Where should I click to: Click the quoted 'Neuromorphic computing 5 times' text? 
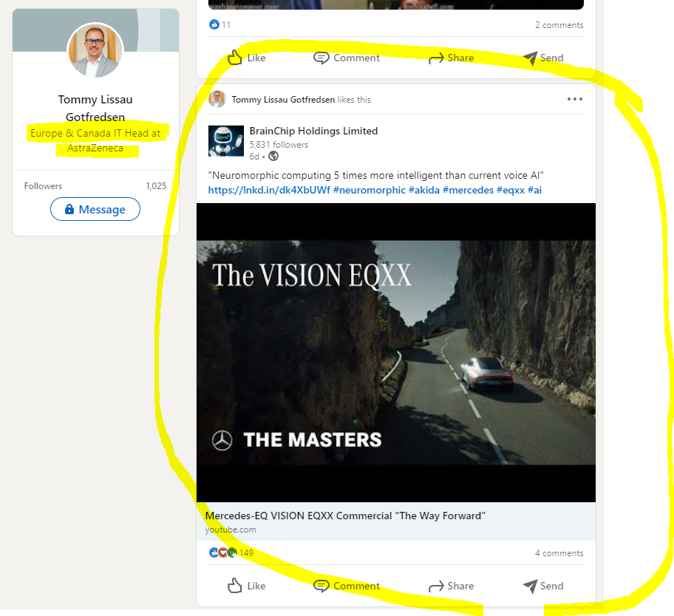(x=376, y=175)
